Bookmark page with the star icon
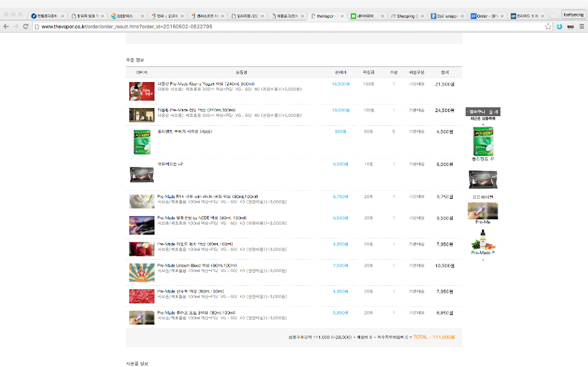The image size is (588, 367). tap(548, 26)
